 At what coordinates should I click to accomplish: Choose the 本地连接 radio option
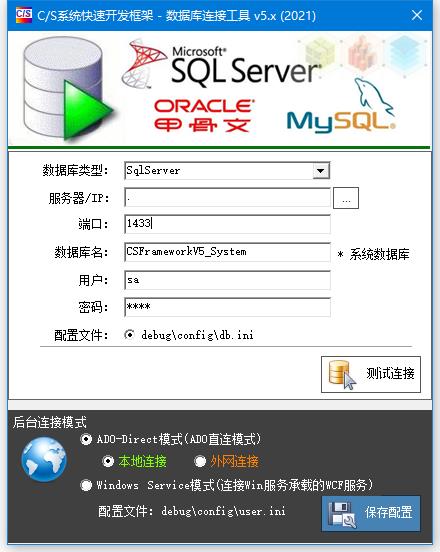108,461
